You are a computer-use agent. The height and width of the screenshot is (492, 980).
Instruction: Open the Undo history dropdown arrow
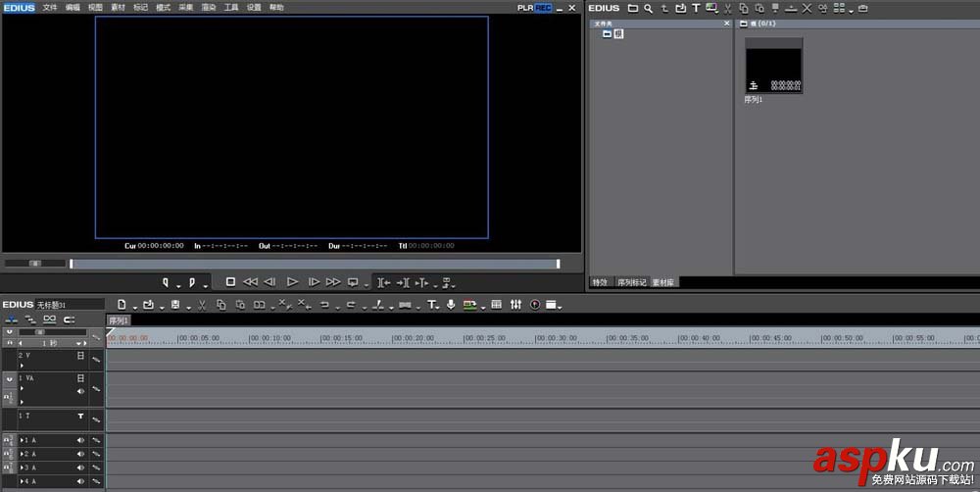(337, 307)
